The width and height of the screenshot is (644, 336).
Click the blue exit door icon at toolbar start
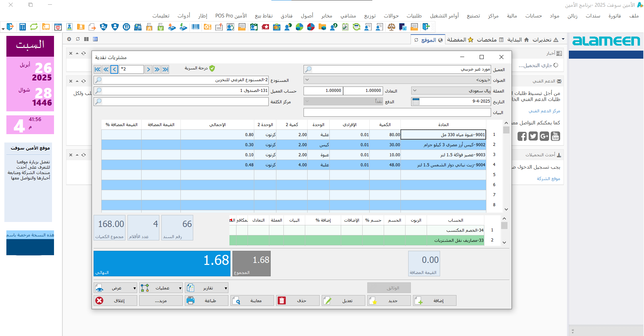coord(10,27)
